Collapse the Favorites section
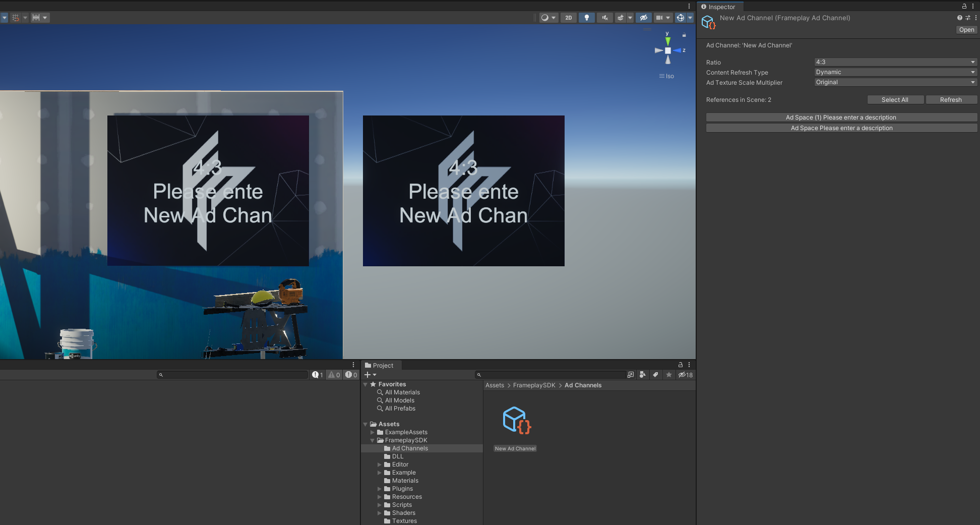980x525 pixels. click(365, 384)
